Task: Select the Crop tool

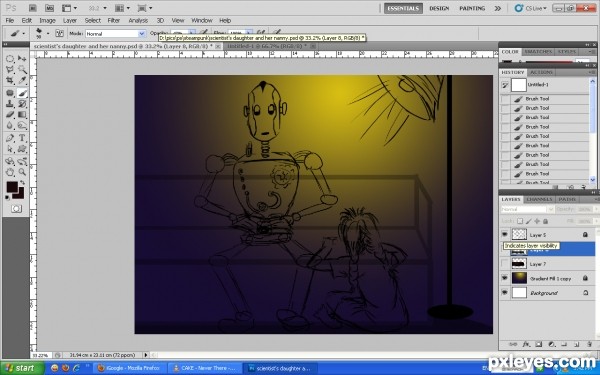Action: (10, 80)
